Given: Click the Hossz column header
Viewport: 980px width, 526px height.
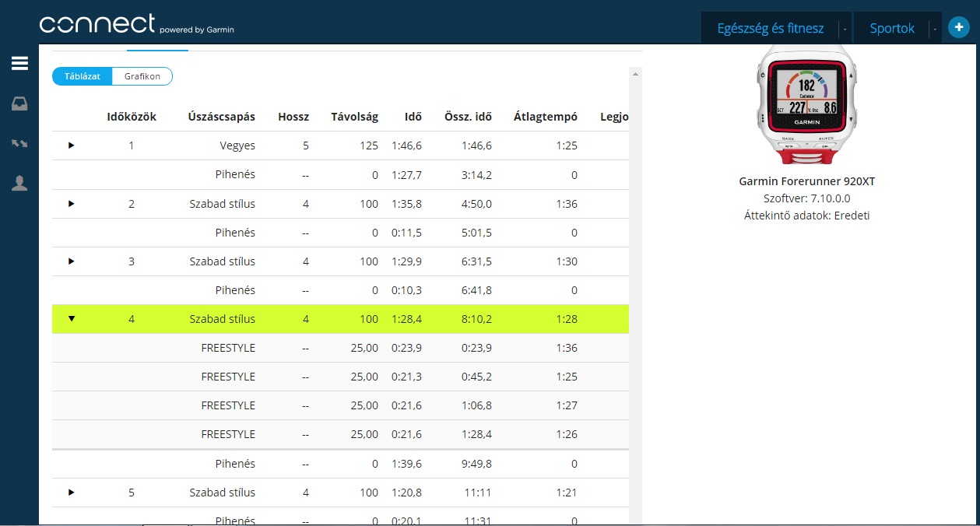Looking at the screenshot, I should (293, 117).
